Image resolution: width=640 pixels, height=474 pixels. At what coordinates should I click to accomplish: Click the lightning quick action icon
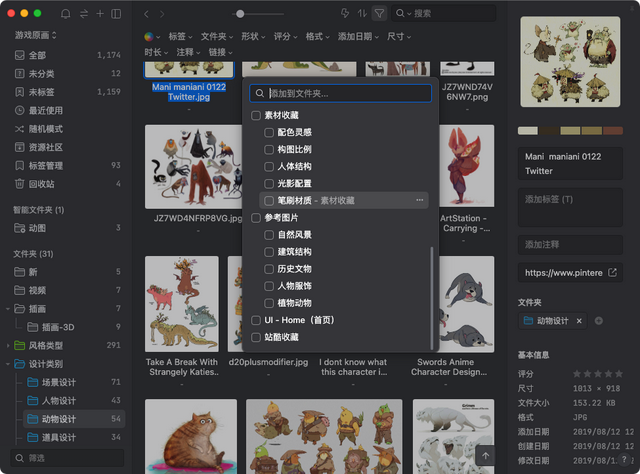[345, 13]
